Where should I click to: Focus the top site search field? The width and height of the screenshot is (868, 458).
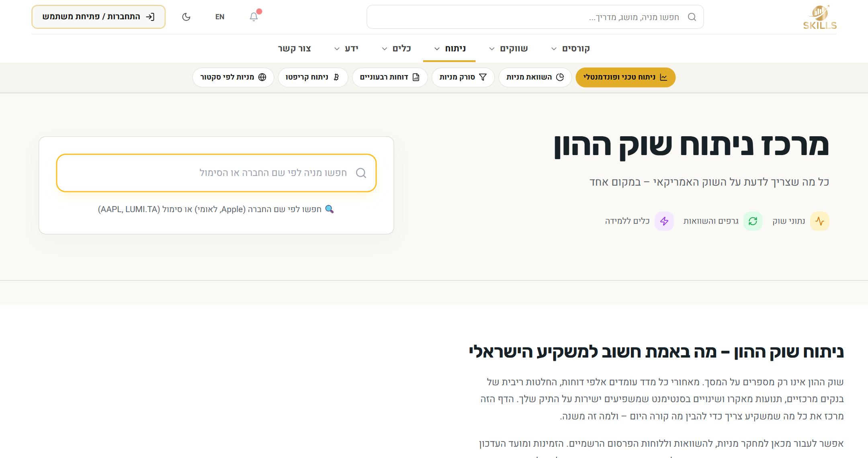pyautogui.click(x=535, y=17)
